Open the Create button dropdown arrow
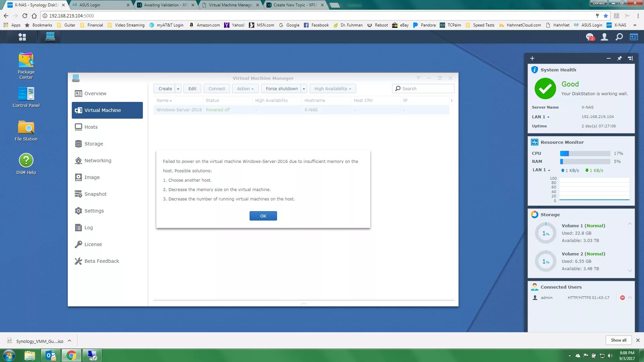644x362 pixels. tap(178, 89)
